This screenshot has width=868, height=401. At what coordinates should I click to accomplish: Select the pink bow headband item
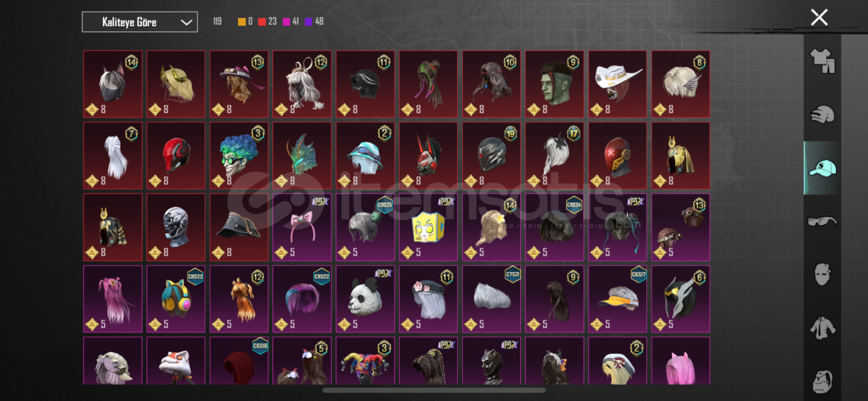coord(302,227)
